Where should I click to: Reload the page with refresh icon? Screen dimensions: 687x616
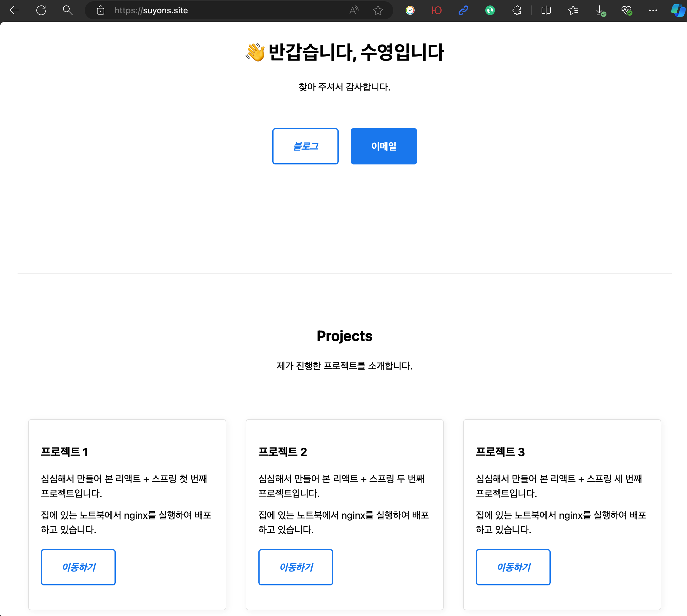coord(41,10)
